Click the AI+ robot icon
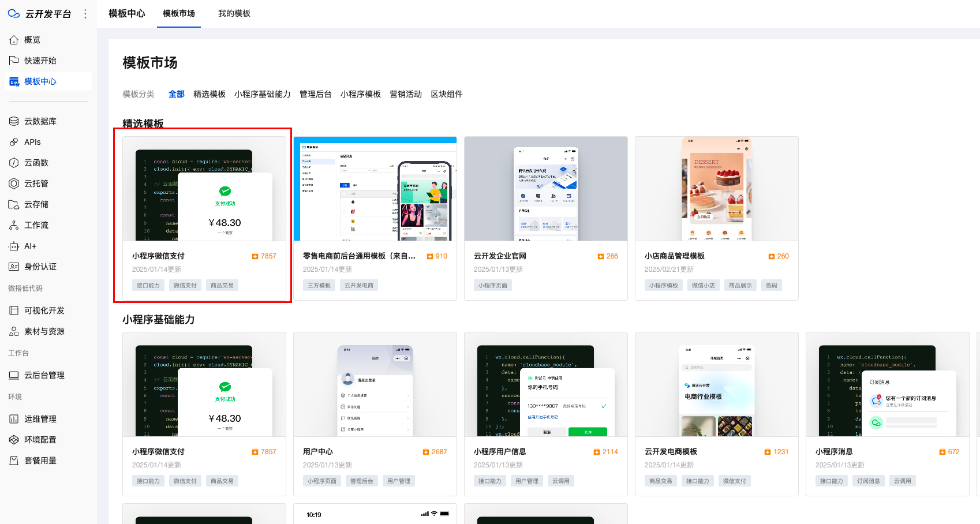The height and width of the screenshot is (524, 980). coord(14,246)
